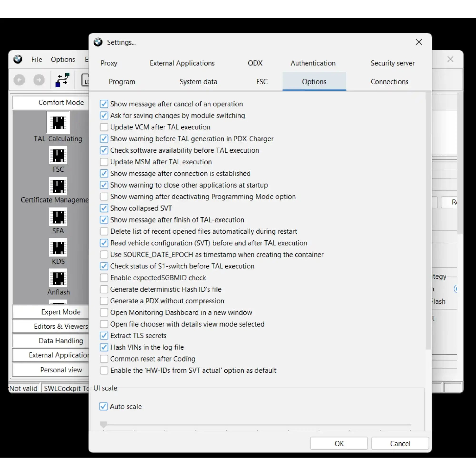Switch to the Program tab
This screenshot has width=476, height=476.
(122, 82)
